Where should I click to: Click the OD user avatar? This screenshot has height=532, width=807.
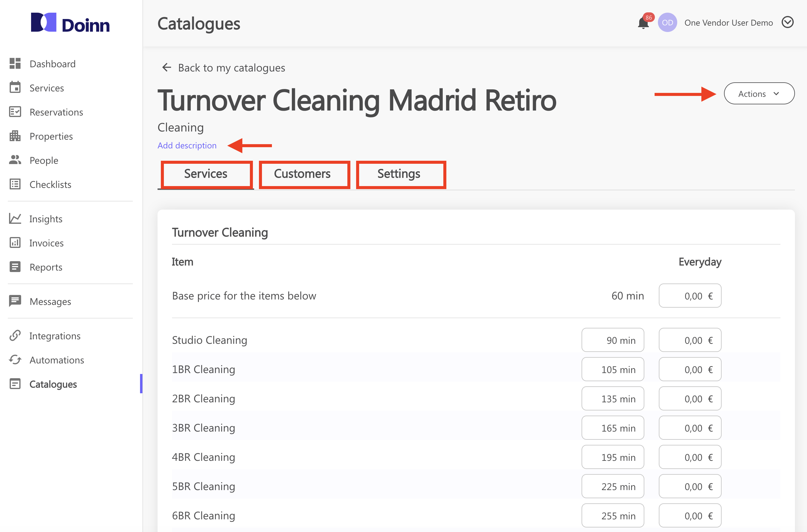point(667,22)
